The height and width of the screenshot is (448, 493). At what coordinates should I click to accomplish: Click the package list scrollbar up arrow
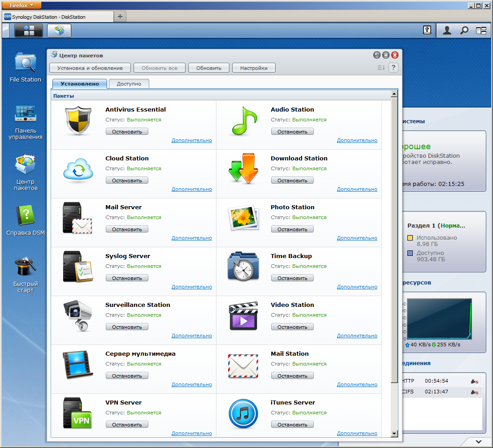point(394,94)
